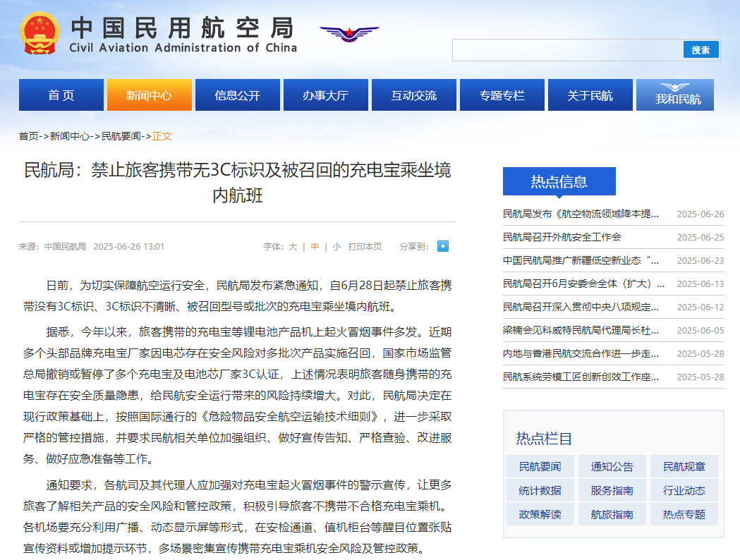Set font size to 小 (small)

pos(336,247)
